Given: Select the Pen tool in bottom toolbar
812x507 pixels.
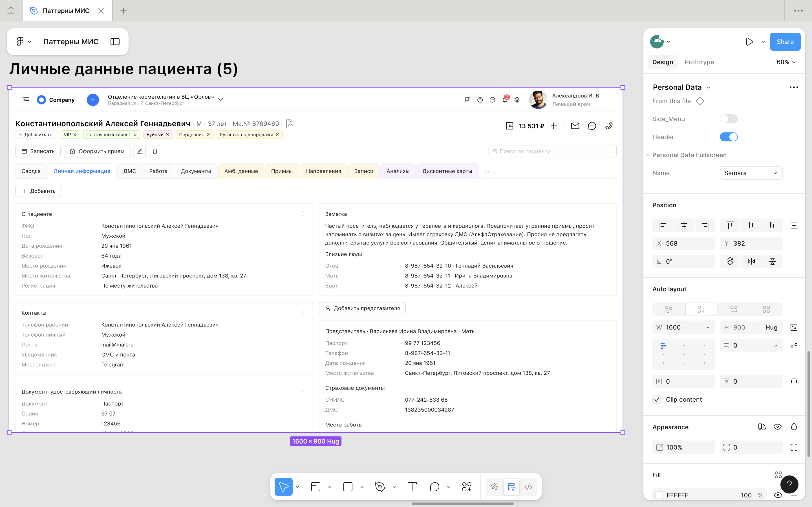Looking at the screenshot, I should click(379, 486).
